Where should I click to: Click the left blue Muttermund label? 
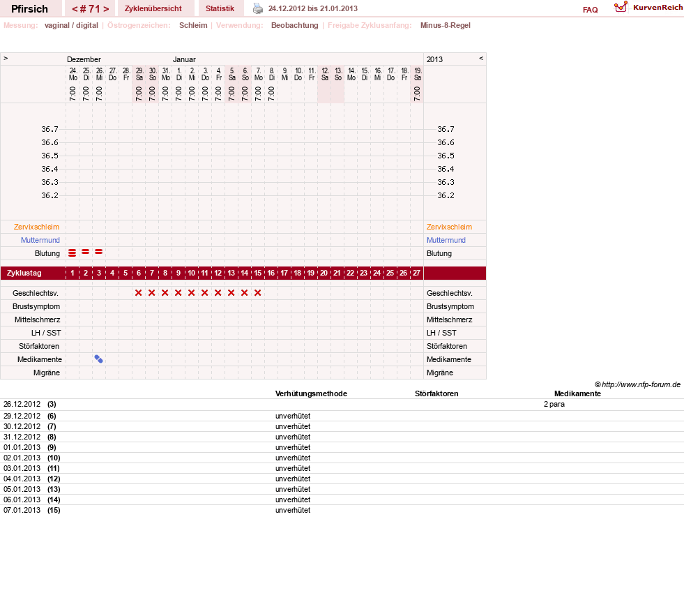[x=40, y=240]
